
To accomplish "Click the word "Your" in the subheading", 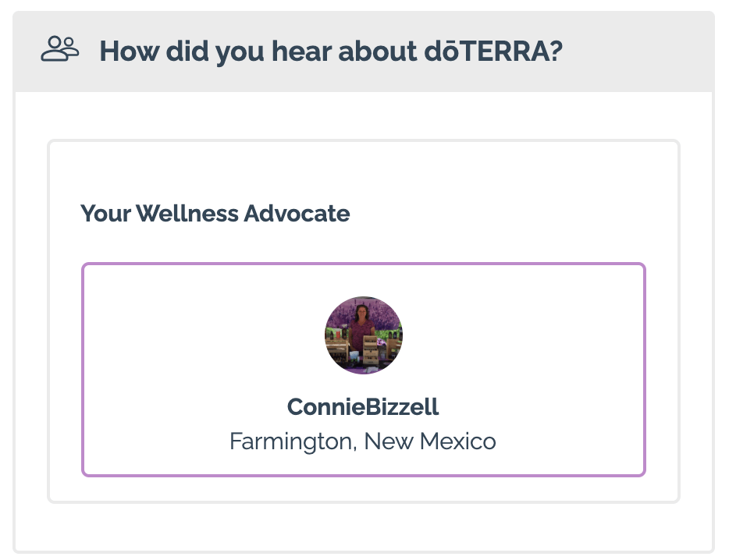I will coord(106,214).
